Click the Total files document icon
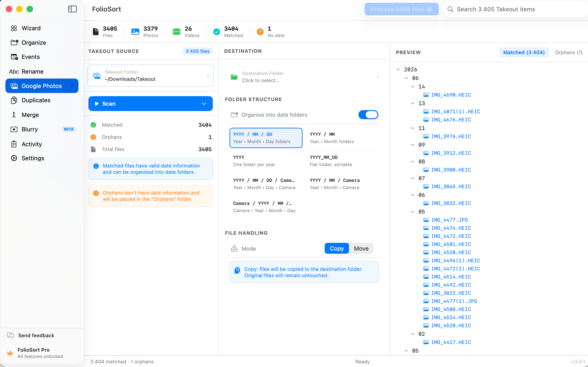Image resolution: width=588 pixels, height=367 pixels. pyautogui.click(x=93, y=149)
